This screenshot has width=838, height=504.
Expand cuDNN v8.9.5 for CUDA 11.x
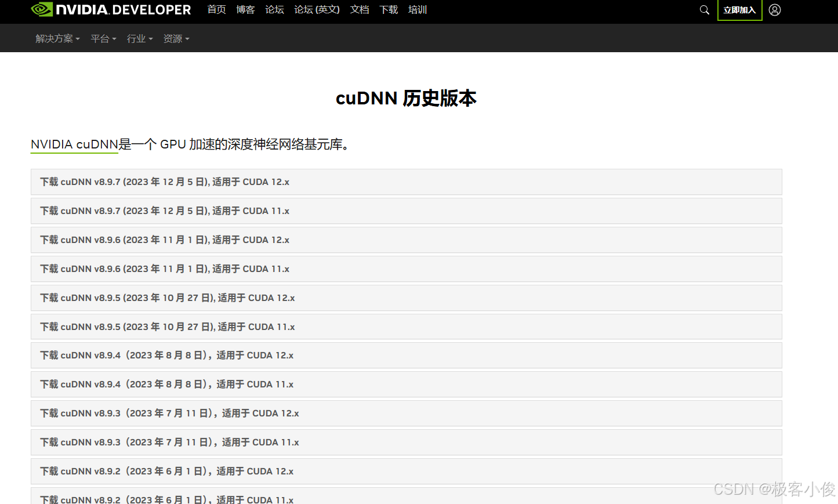(x=406, y=327)
